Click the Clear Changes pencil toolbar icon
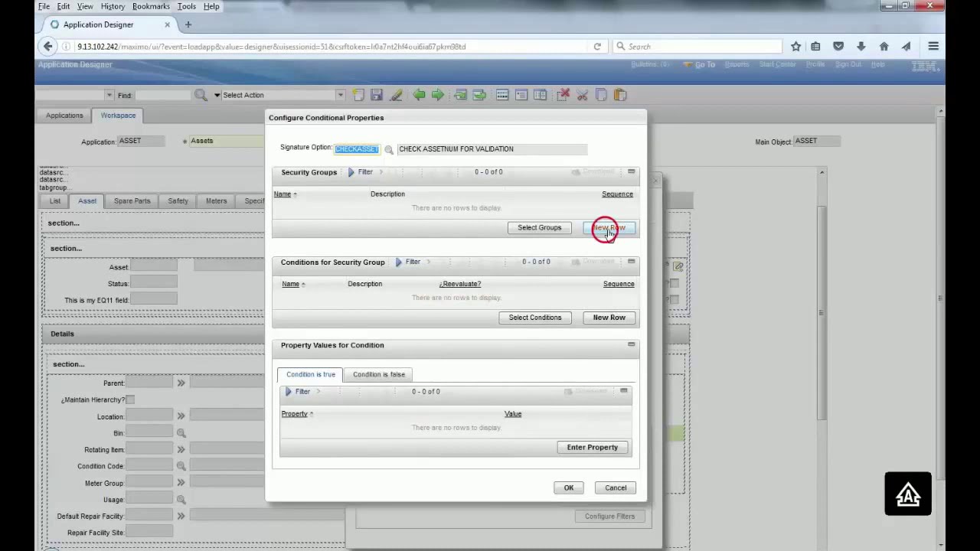 pyautogui.click(x=396, y=95)
